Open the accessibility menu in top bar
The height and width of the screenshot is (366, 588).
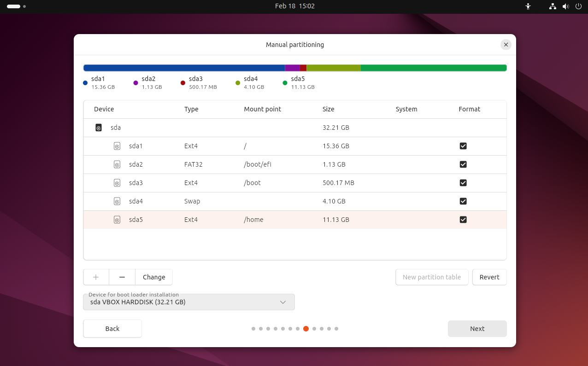pyautogui.click(x=528, y=6)
